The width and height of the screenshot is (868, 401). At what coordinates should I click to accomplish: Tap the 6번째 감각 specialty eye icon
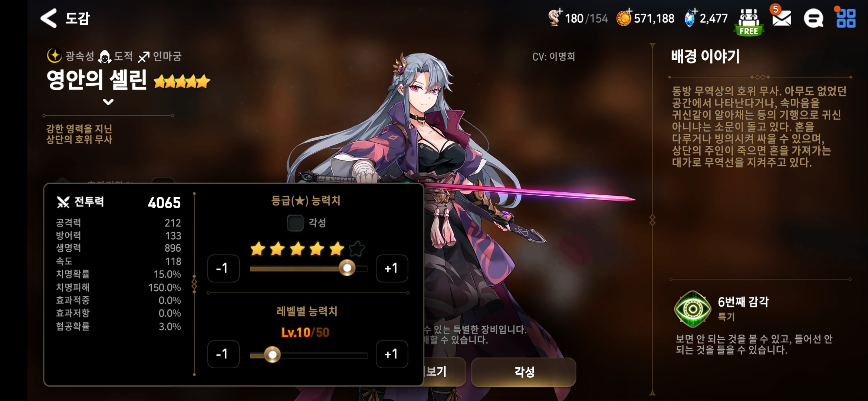692,309
